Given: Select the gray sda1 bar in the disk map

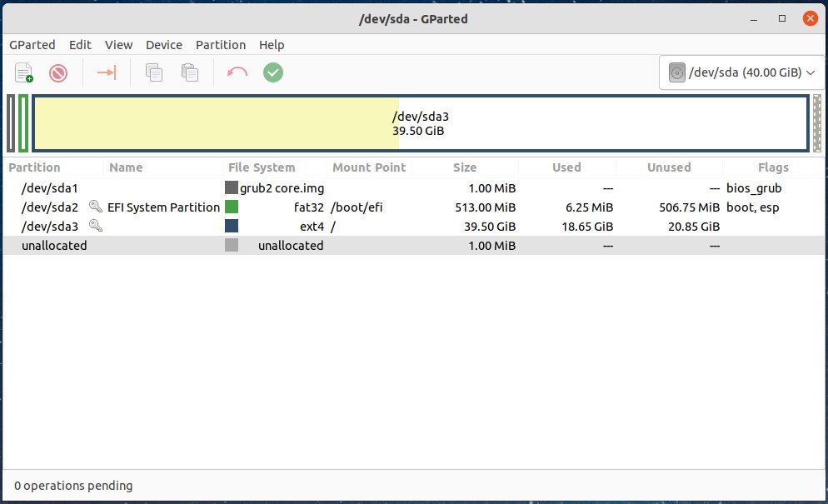Looking at the screenshot, I should (x=11, y=123).
